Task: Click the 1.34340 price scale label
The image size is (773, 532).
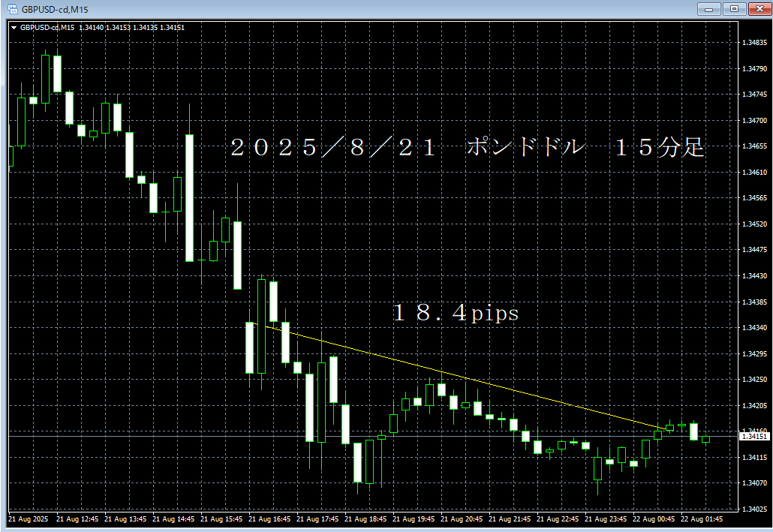Action: pyautogui.click(x=755, y=327)
